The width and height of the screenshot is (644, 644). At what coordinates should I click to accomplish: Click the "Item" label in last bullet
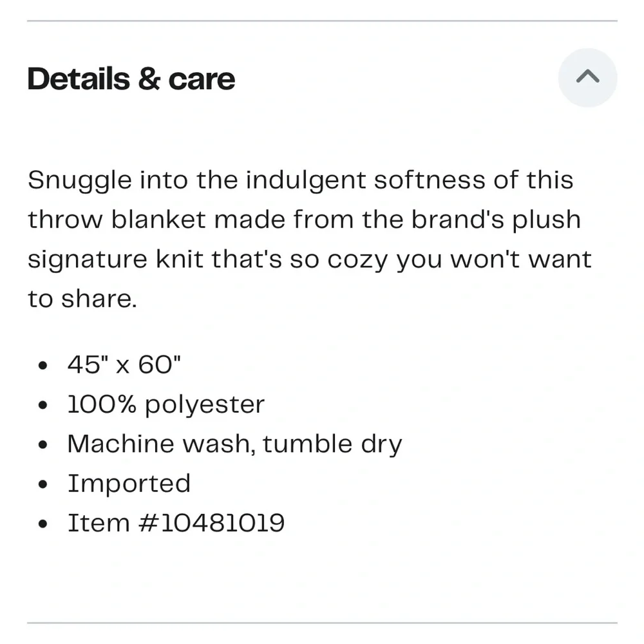tap(90, 523)
